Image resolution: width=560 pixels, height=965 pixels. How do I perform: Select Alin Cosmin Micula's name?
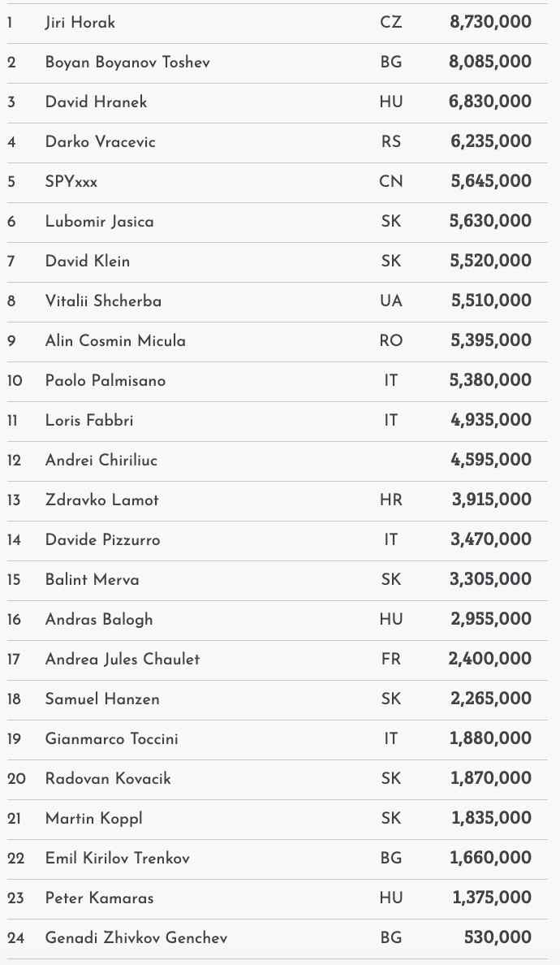(x=115, y=341)
